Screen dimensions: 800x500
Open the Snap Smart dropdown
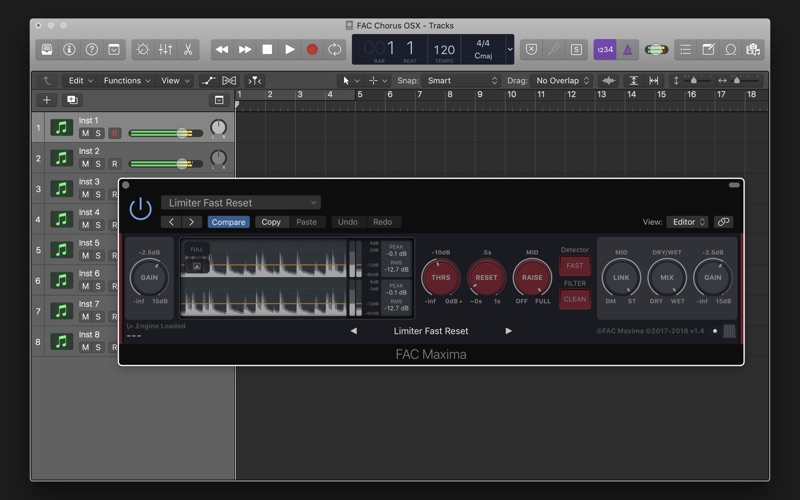[462, 81]
